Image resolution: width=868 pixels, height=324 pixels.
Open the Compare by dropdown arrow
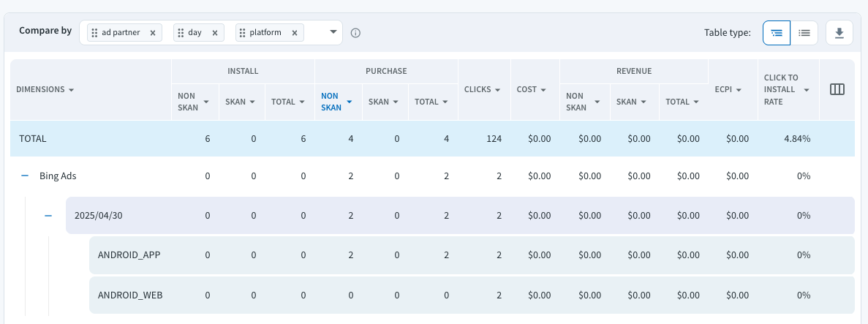coord(333,32)
